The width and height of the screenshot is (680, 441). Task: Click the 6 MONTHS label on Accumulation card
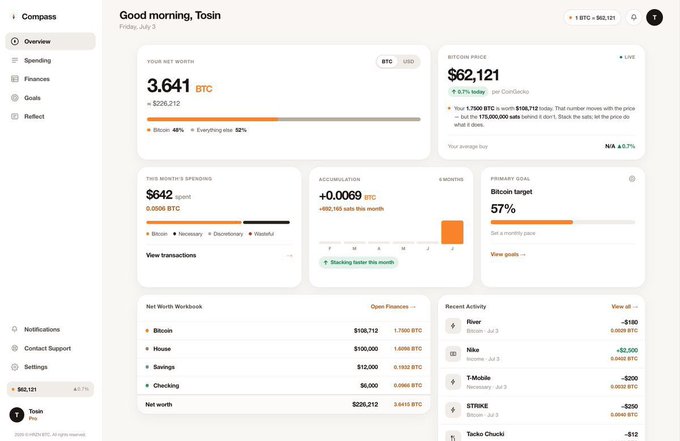coord(451,179)
